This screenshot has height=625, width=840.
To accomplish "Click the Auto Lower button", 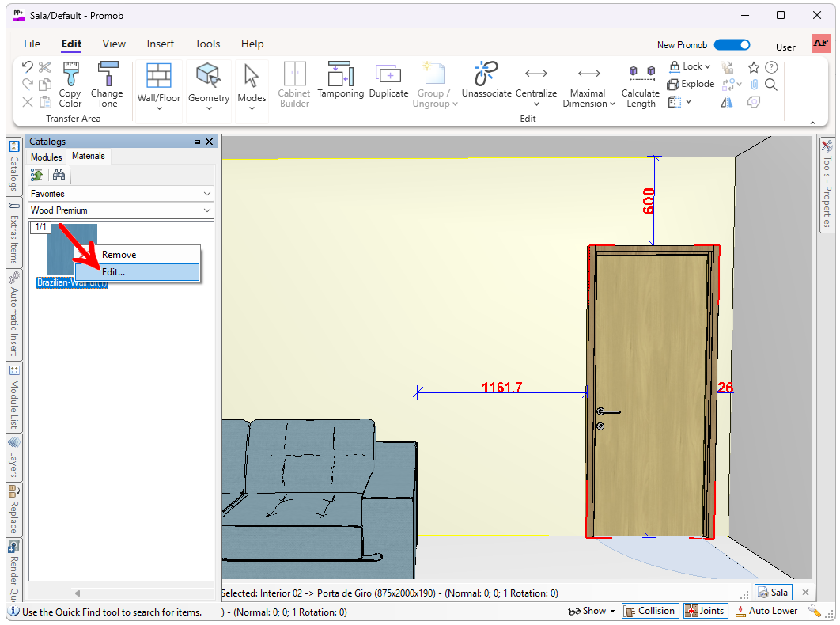I will (766, 611).
